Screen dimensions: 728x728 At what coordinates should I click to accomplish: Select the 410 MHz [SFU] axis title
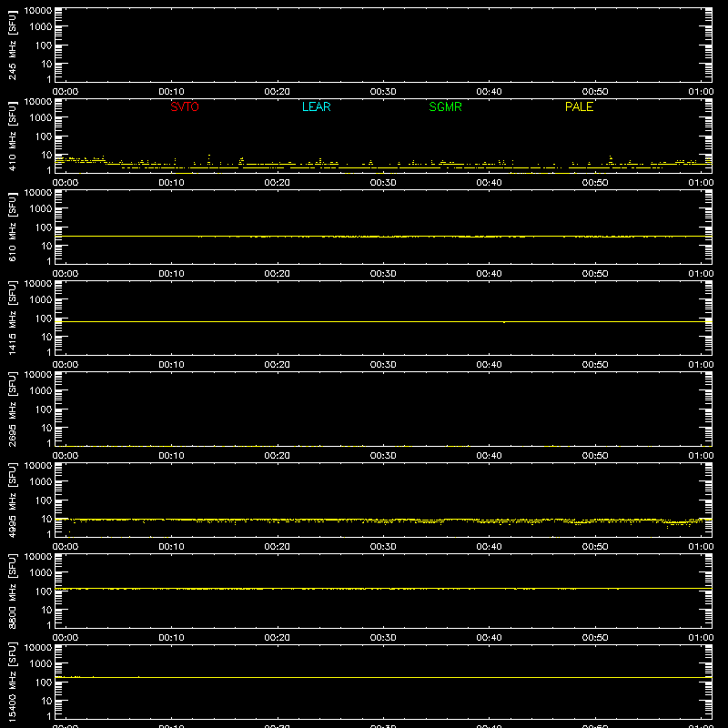(12, 136)
